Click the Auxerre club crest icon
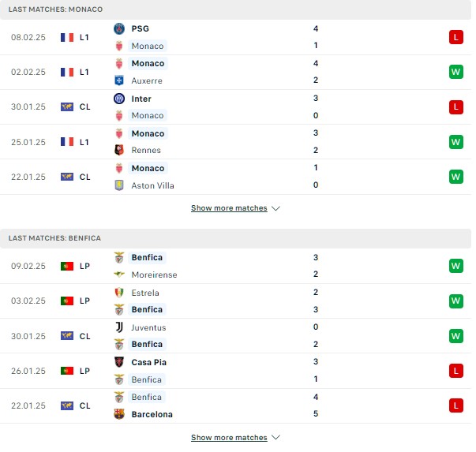This screenshot has width=476, height=452. click(x=119, y=80)
